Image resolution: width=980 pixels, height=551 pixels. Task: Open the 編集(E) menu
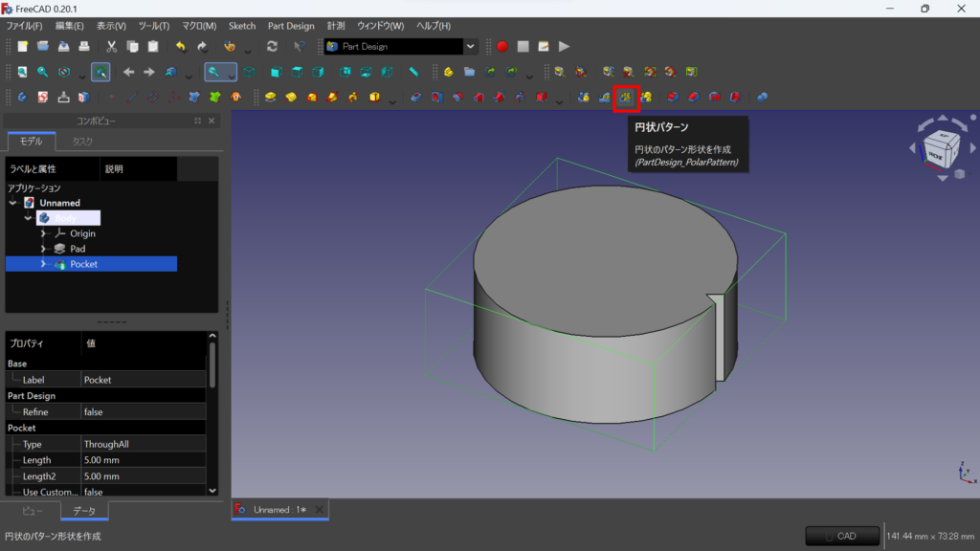[69, 26]
